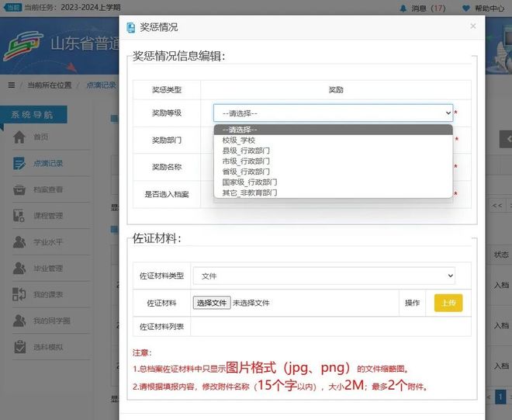Click page 1 in background pagination

tap(500, 397)
